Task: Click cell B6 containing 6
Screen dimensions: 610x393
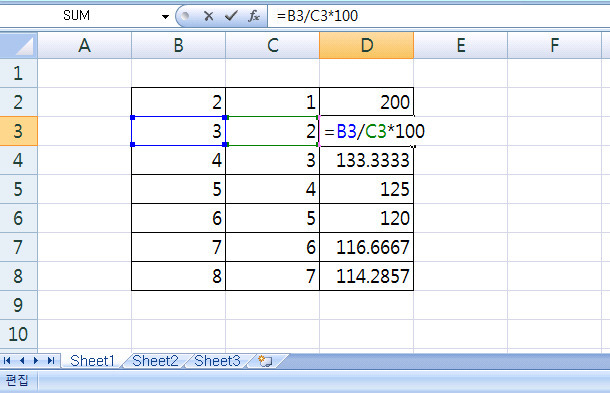Action: tap(179, 218)
